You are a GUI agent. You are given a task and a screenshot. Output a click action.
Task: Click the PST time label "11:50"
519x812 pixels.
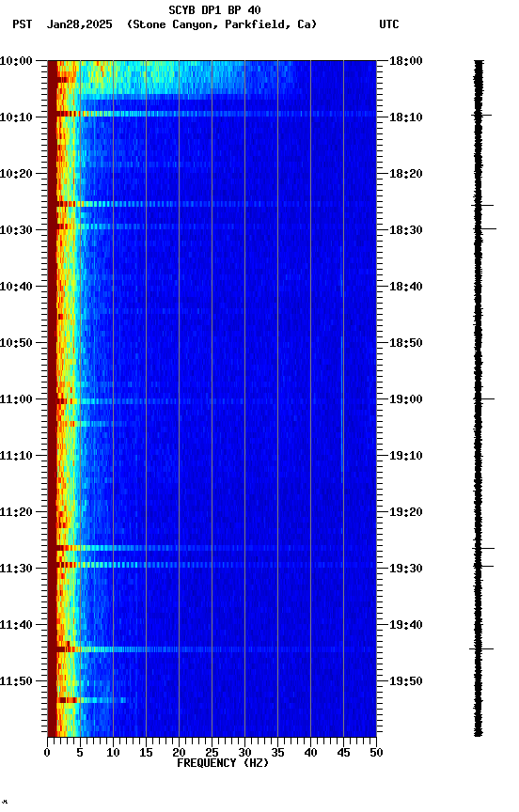16,681
